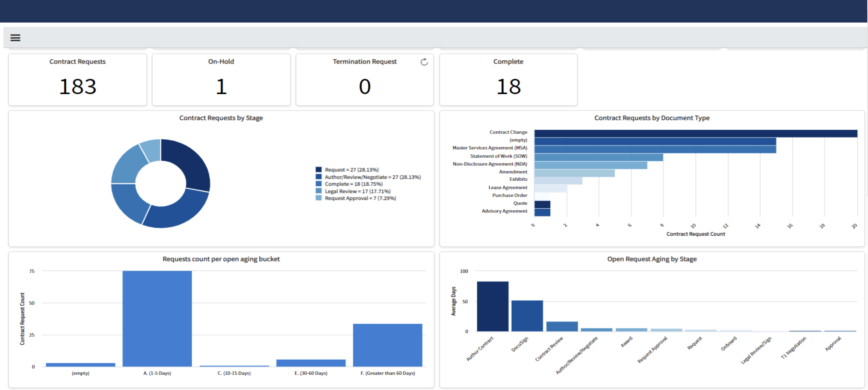The width and height of the screenshot is (868, 390).
Task: Toggle the Complete legend entry
Action: coord(353,184)
